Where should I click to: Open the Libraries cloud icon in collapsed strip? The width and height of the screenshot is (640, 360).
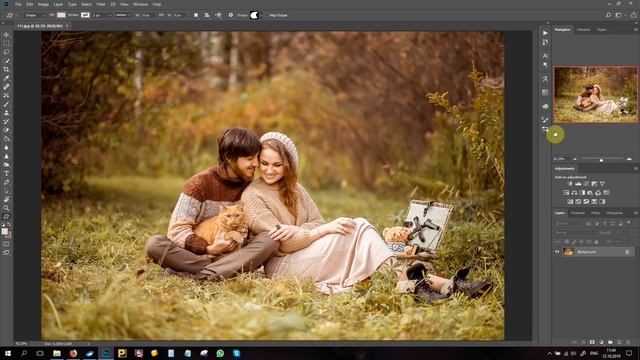point(545,106)
